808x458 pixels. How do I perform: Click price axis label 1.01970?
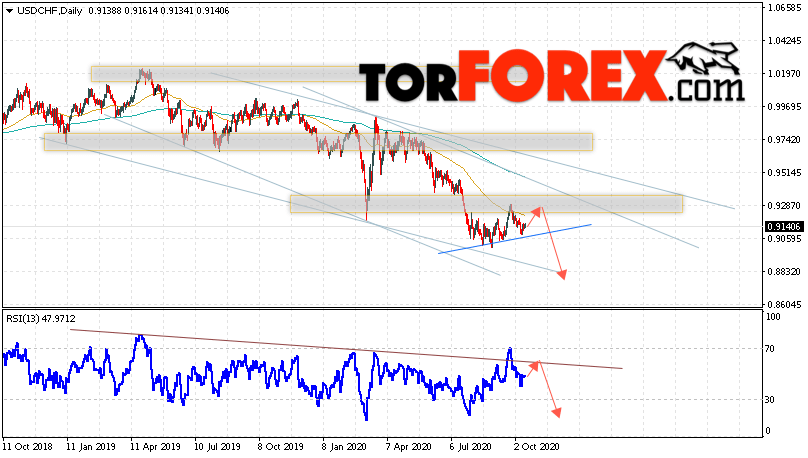(784, 74)
